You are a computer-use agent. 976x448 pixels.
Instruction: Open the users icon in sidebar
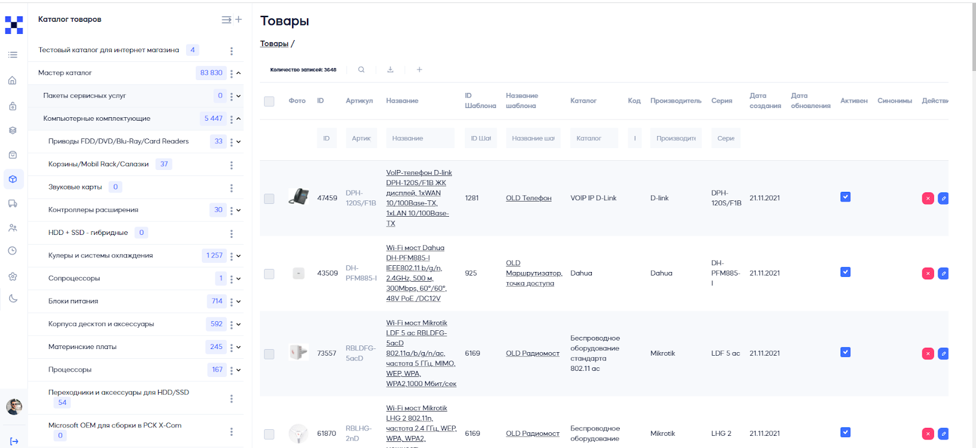[x=12, y=228]
